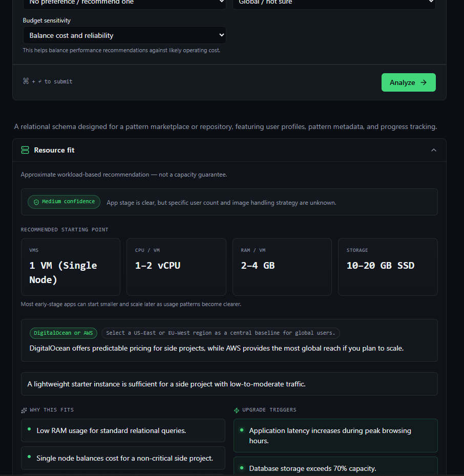Select the CPU 1–2 vCPU card
The height and width of the screenshot is (476, 464).
(176, 267)
